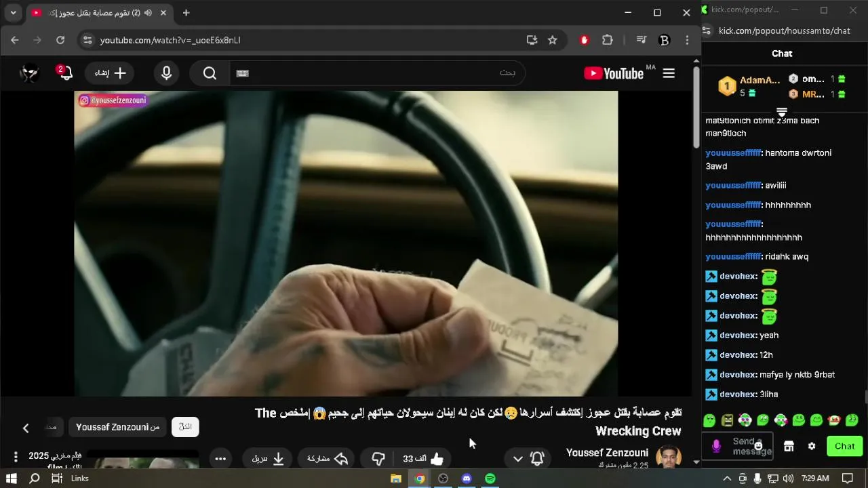The width and height of the screenshot is (868, 488).
Task: Open the three-dot more actions under video
Action: click(x=220, y=459)
